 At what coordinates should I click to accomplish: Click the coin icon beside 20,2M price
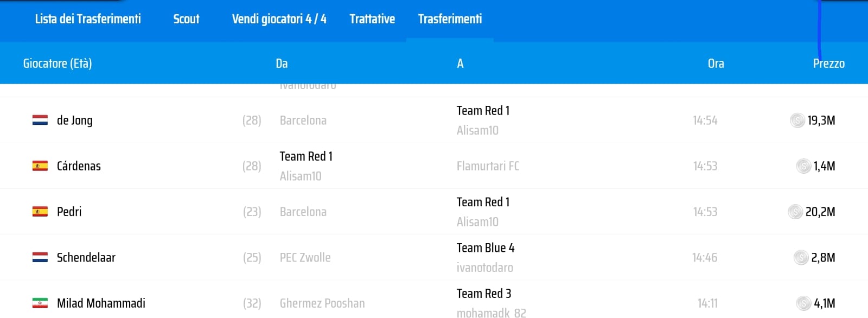click(795, 212)
